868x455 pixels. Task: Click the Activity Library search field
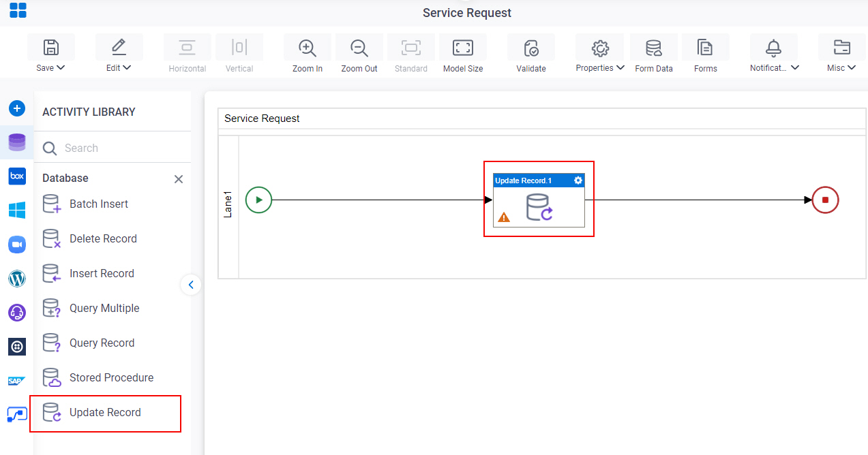(x=113, y=148)
